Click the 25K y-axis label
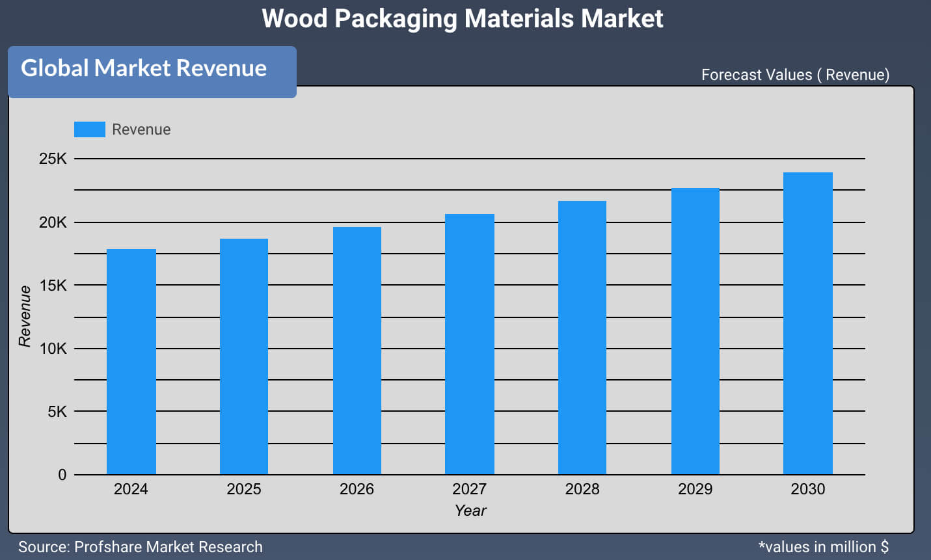 tap(53, 159)
